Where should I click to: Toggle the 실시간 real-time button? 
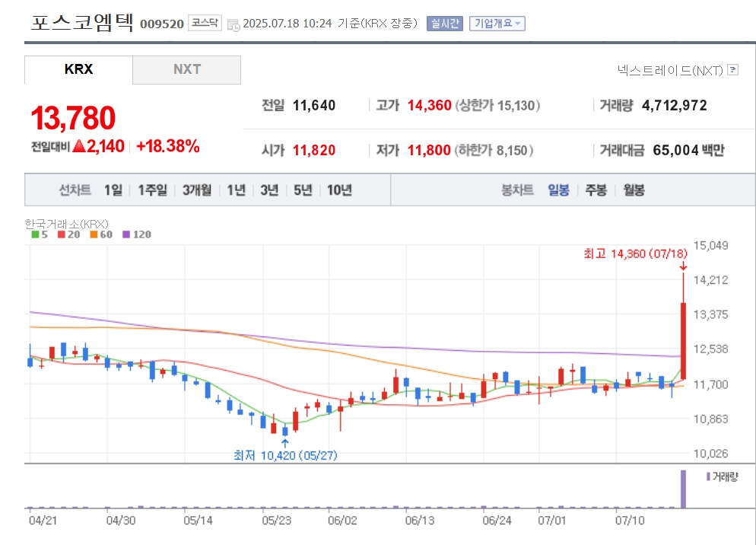[x=444, y=23]
